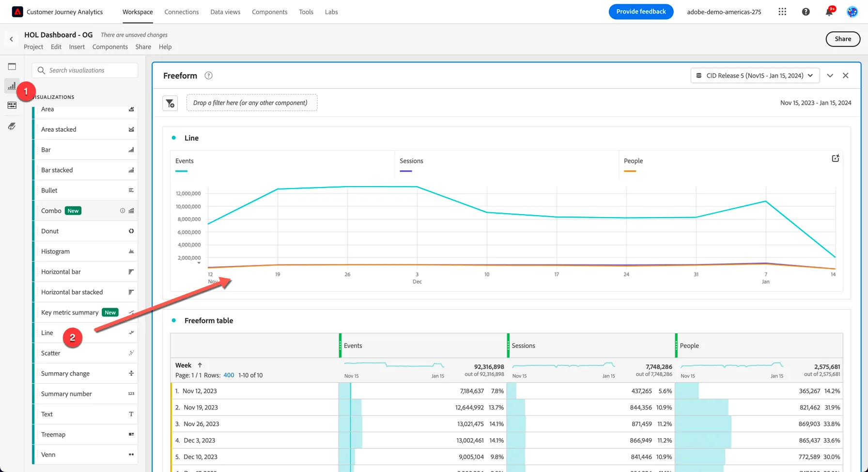Open the Connections tab
Image resolution: width=868 pixels, height=472 pixels.
click(x=182, y=12)
